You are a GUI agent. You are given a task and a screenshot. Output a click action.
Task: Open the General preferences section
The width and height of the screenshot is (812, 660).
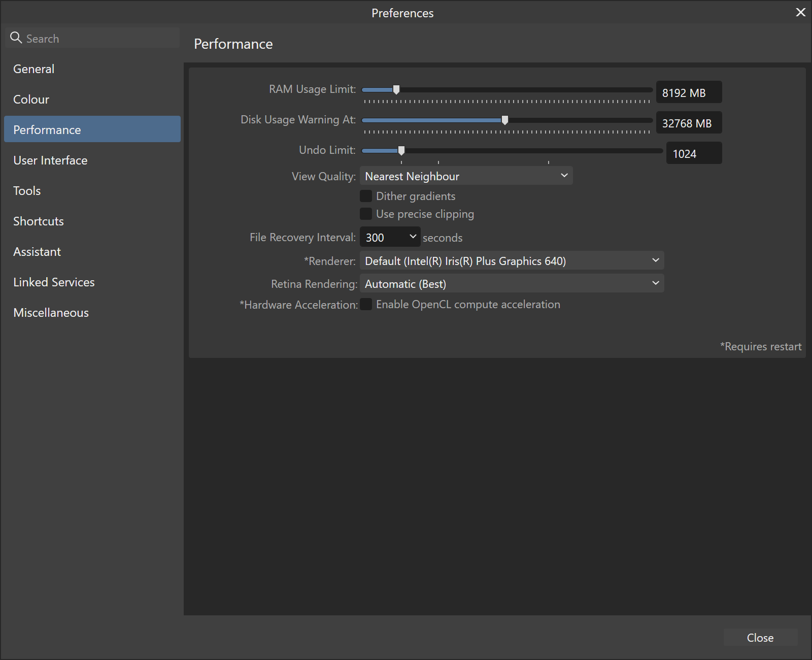coord(92,69)
